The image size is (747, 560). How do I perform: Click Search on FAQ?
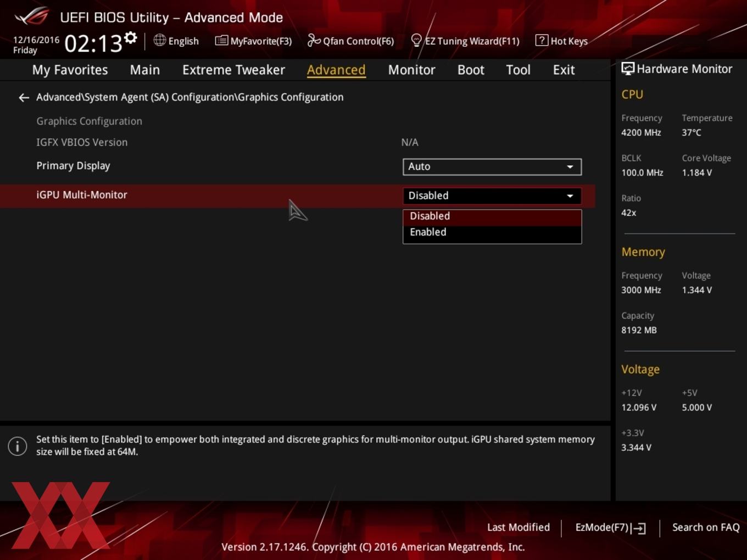click(706, 527)
